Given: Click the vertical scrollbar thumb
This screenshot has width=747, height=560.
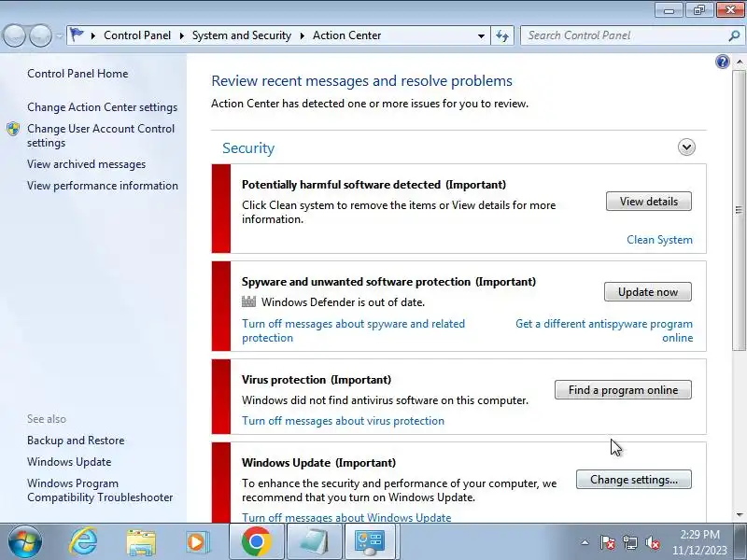Looking at the screenshot, I should click(739, 211).
